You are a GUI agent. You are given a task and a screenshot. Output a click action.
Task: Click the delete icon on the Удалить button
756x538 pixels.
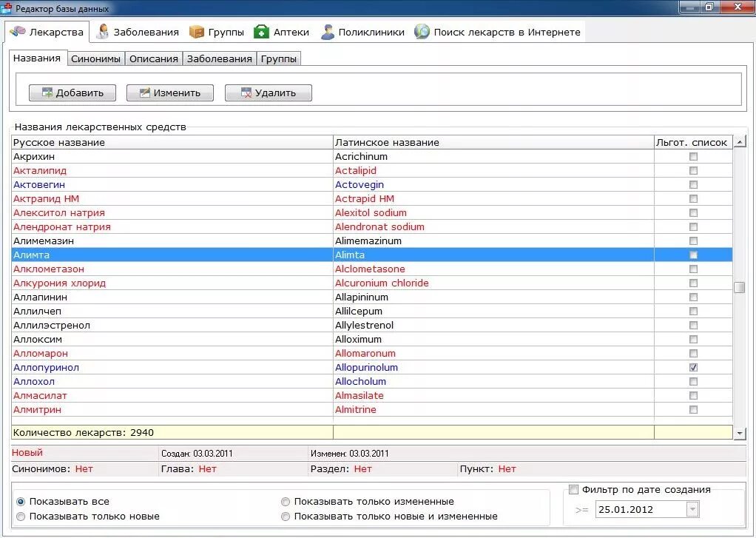(x=246, y=93)
